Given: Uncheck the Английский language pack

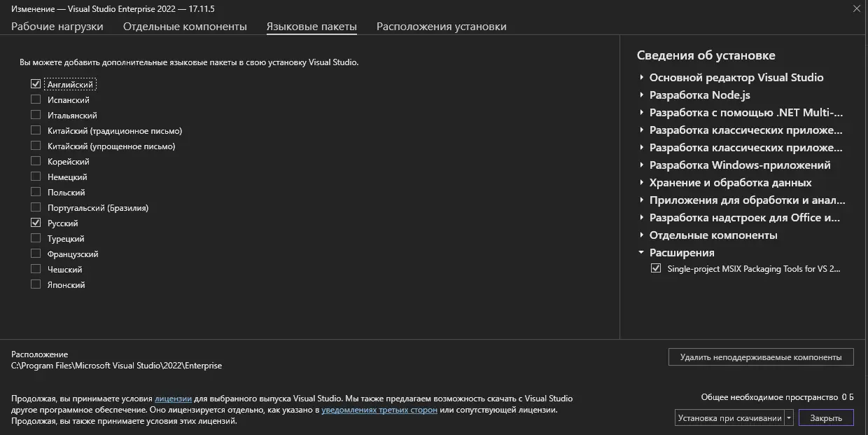Looking at the screenshot, I should tap(36, 84).
